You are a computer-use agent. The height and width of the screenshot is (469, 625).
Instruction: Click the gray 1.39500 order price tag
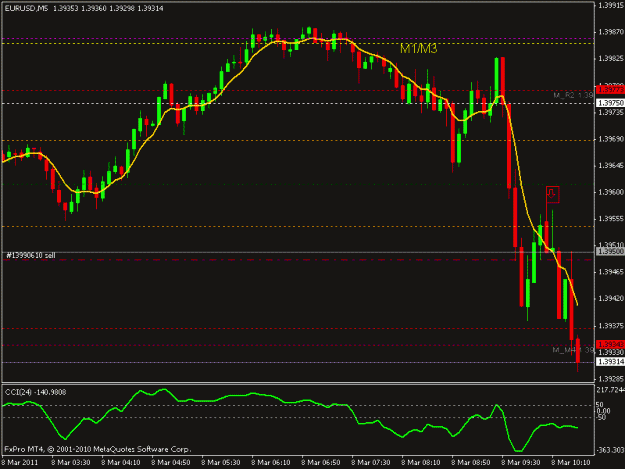(x=610, y=251)
